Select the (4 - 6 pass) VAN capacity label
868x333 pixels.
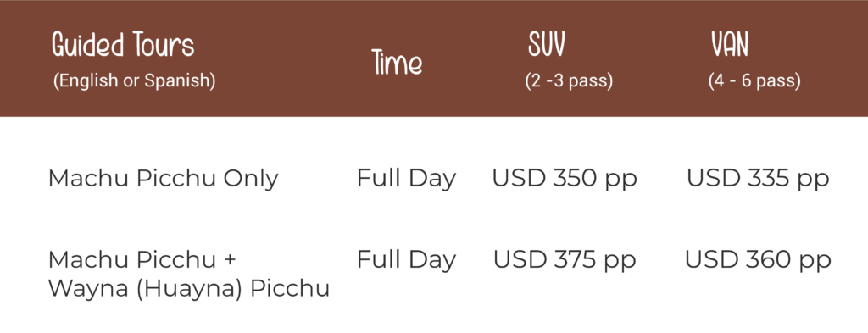(x=754, y=80)
